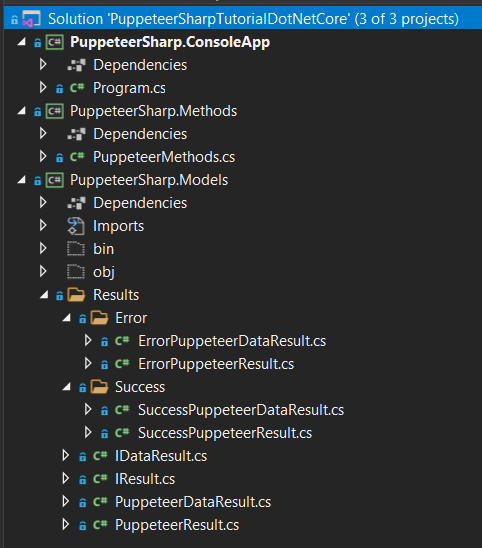Click the PuppeteerSharp.Methods C# project icon
The height and width of the screenshot is (548, 482).
(x=55, y=111)
